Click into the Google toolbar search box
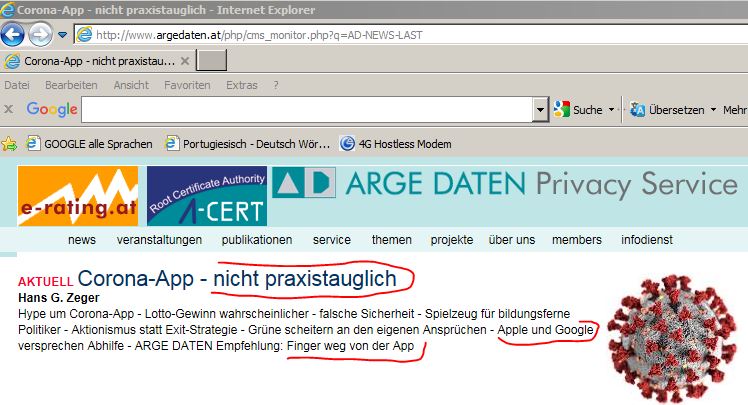Screen dimensions: 748x405 click(307, 110)
